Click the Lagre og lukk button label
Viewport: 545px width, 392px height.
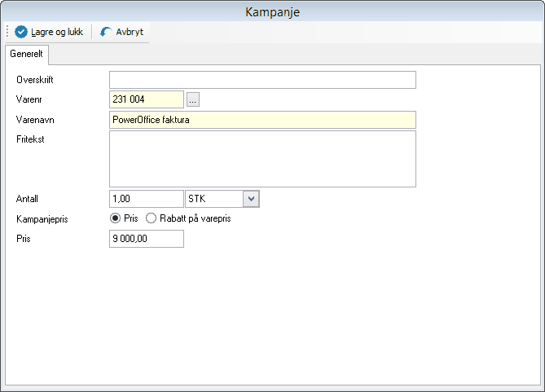(57, 32)
